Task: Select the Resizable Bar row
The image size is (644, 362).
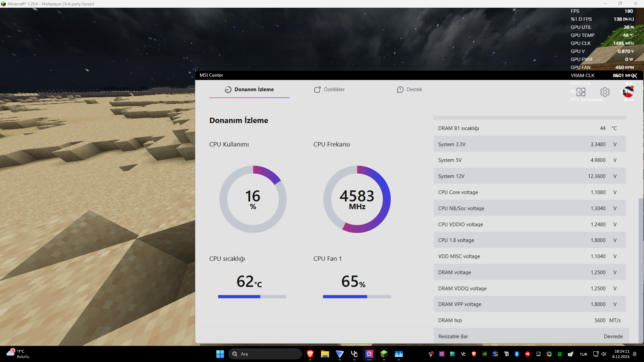Action: 531,336
